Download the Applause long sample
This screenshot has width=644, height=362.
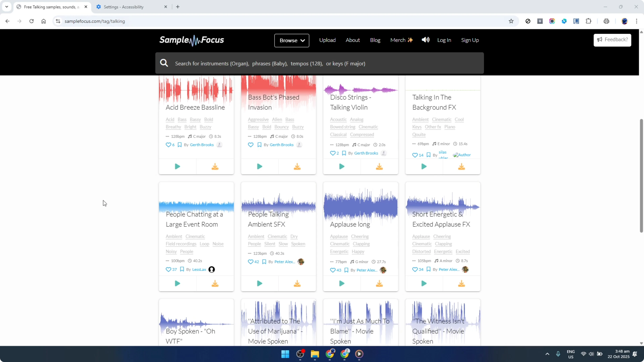(x=379, y=283)
